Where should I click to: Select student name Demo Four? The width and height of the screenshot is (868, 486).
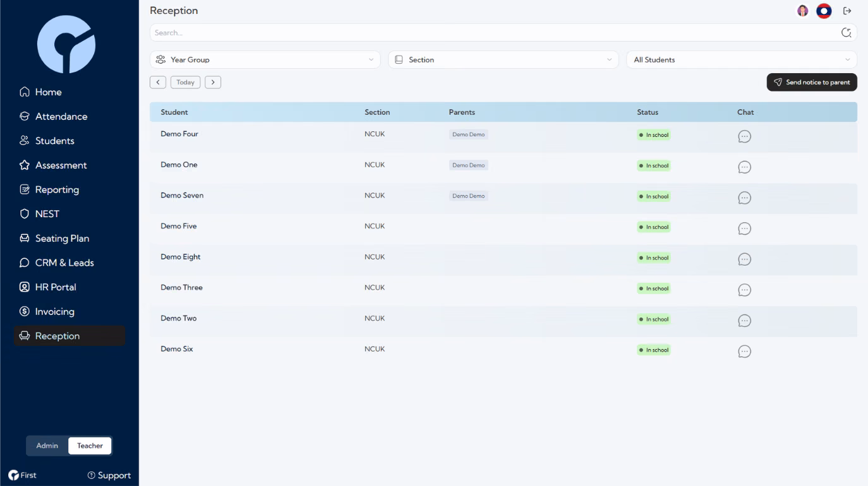179,134
